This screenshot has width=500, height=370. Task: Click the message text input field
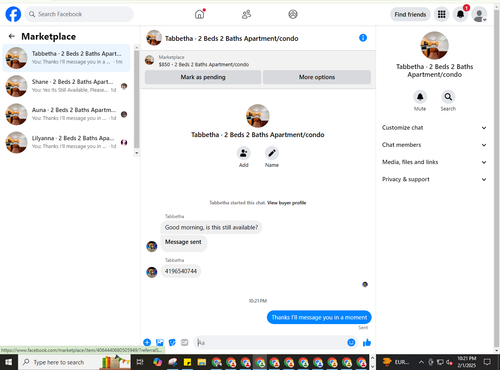coord(270,342)
